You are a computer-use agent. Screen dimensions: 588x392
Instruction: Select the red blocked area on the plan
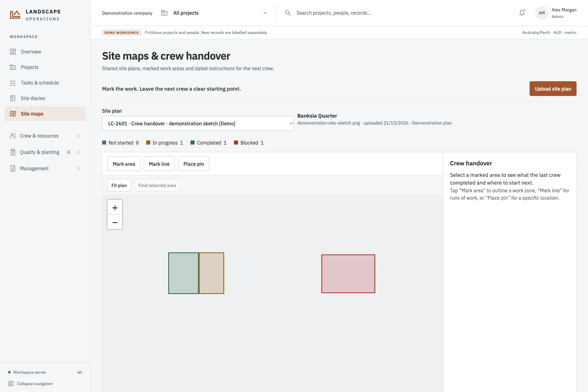pos(348,274)
